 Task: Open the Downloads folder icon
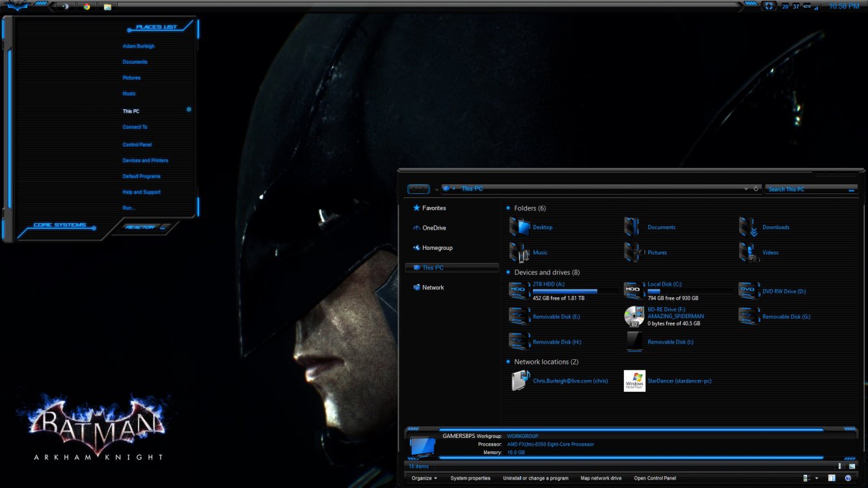(x=750, y=227)
